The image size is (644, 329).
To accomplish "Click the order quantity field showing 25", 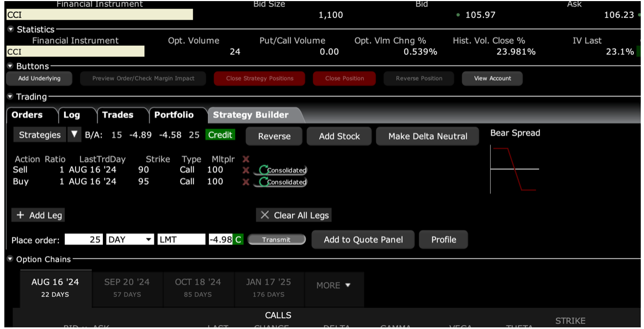I will [83, 239].
